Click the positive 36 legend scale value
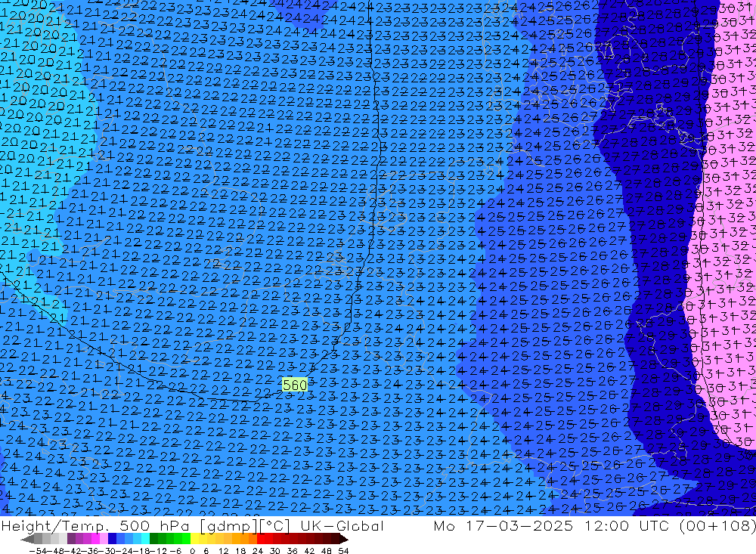The image size is (756, 554). 292,551
